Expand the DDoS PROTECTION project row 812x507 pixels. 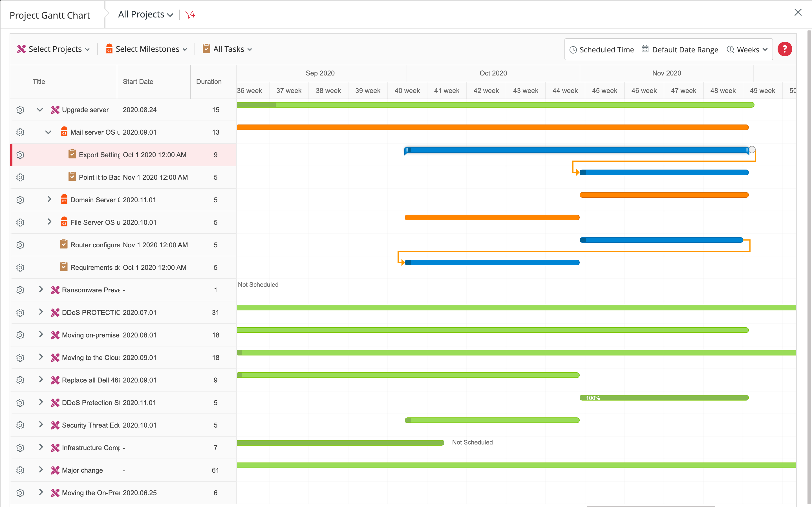coord(41,312)
